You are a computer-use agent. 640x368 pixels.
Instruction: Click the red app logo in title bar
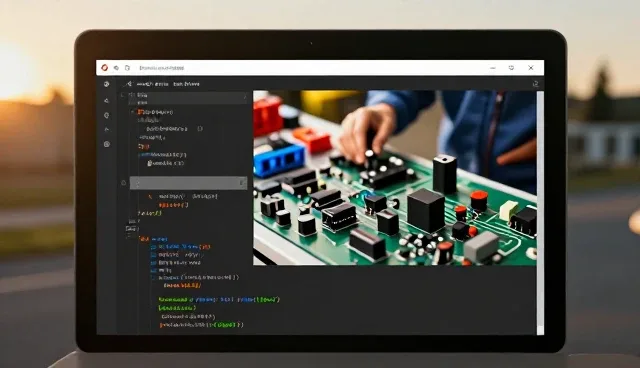pos(104,68)
